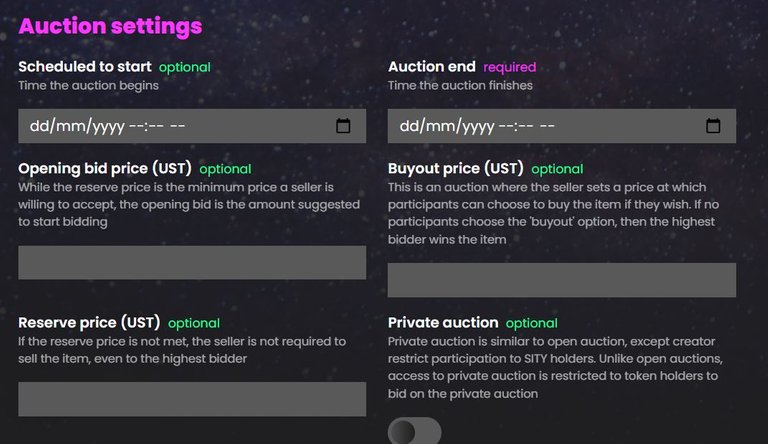Select the AM/PM segment in Scheduled to start
Viewport: 768px width, 444px height.
(177, 126)
